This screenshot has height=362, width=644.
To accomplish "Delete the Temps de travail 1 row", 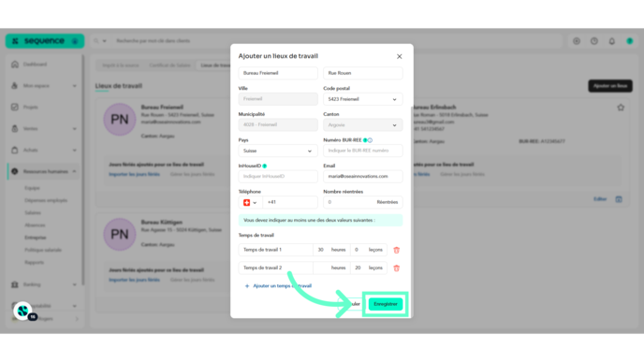I will [x=396, y=250].
